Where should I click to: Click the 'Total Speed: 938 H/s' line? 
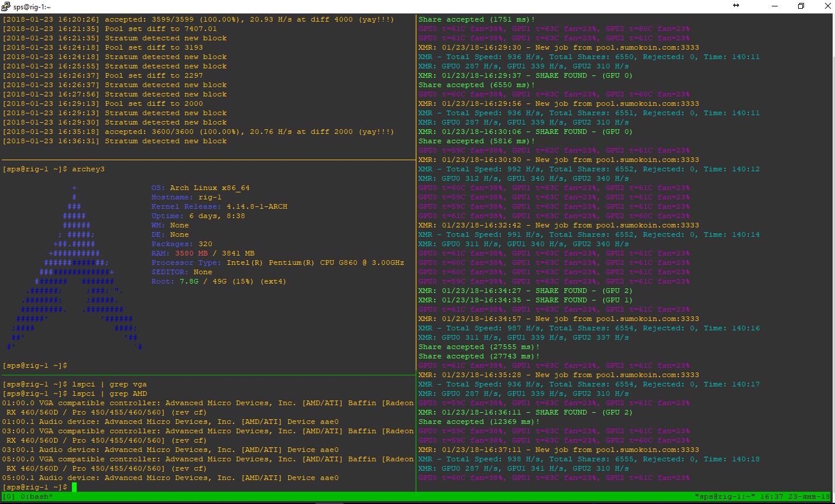(589, 459)
